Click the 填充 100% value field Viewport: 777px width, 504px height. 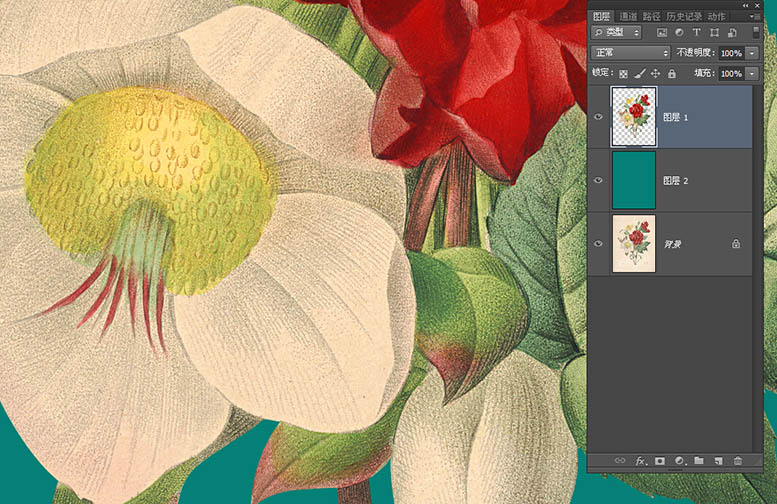pos(732,73)
